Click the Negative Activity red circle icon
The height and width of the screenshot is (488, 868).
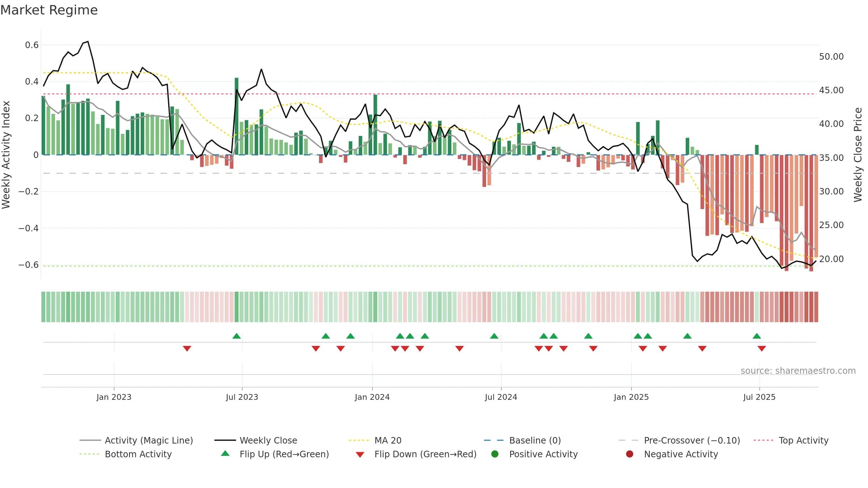630,454
